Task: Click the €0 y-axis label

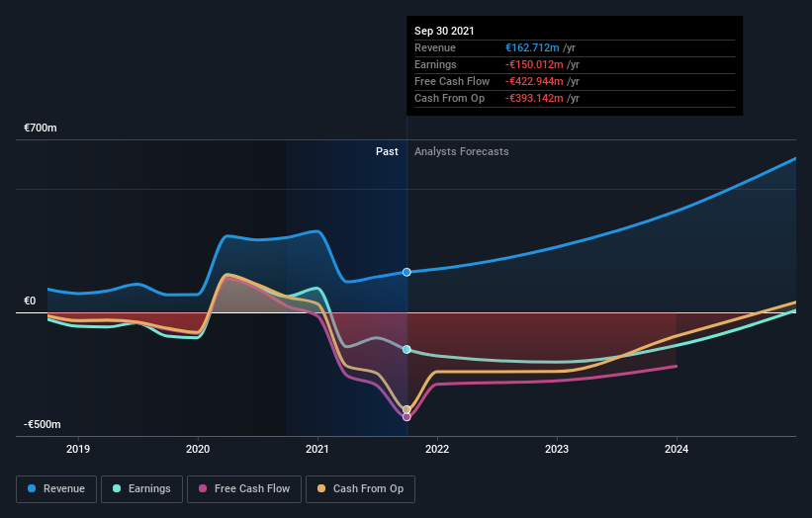Action: 30,301
